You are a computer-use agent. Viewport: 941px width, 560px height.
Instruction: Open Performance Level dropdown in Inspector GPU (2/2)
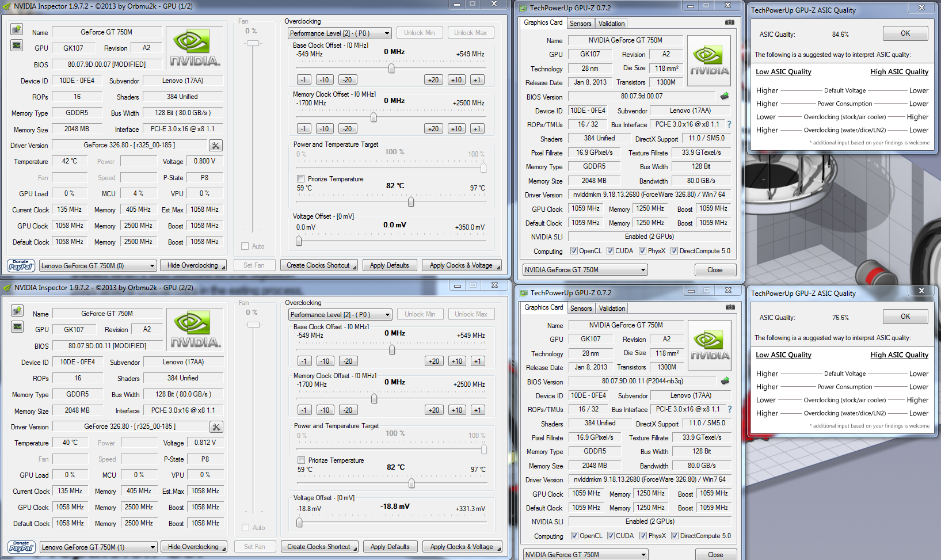click(340, 315)
